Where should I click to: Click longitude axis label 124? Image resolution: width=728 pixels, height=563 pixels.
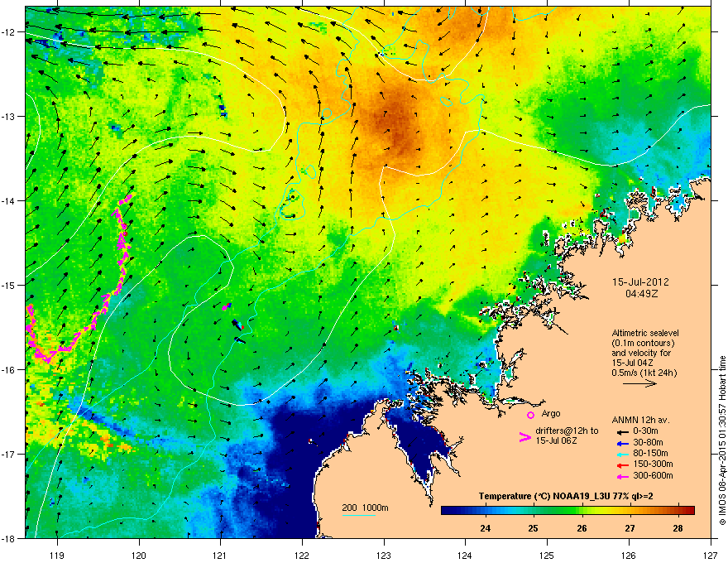coord(465,555)
